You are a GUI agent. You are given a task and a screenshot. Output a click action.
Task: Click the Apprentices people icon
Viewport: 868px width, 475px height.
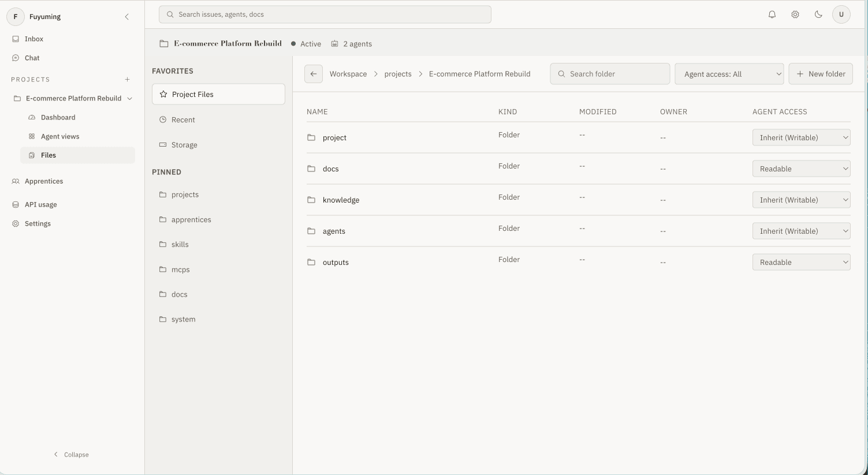tap(16, 181)
